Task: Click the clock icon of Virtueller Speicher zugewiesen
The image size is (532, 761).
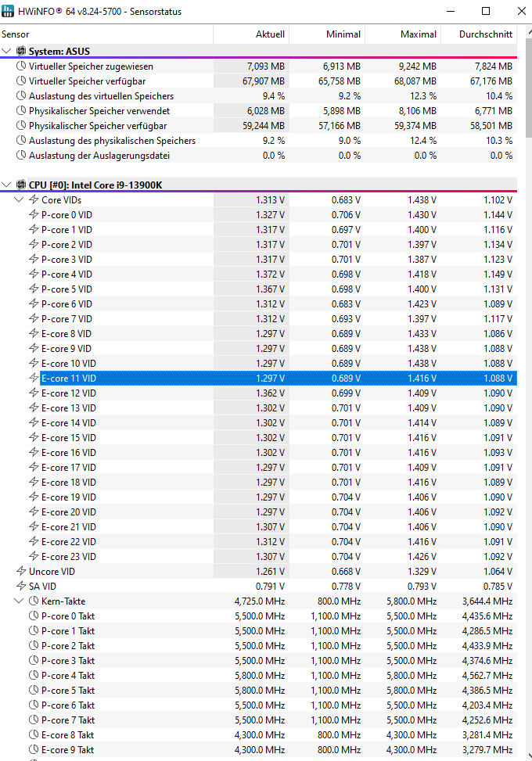Action: [x=21, y=66]
